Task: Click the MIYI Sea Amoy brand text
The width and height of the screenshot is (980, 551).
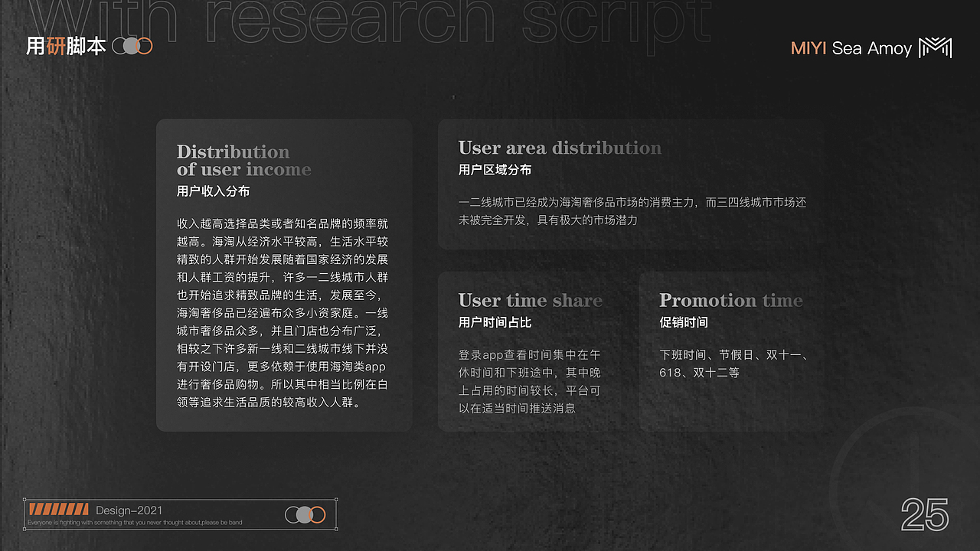Action: 851,48
